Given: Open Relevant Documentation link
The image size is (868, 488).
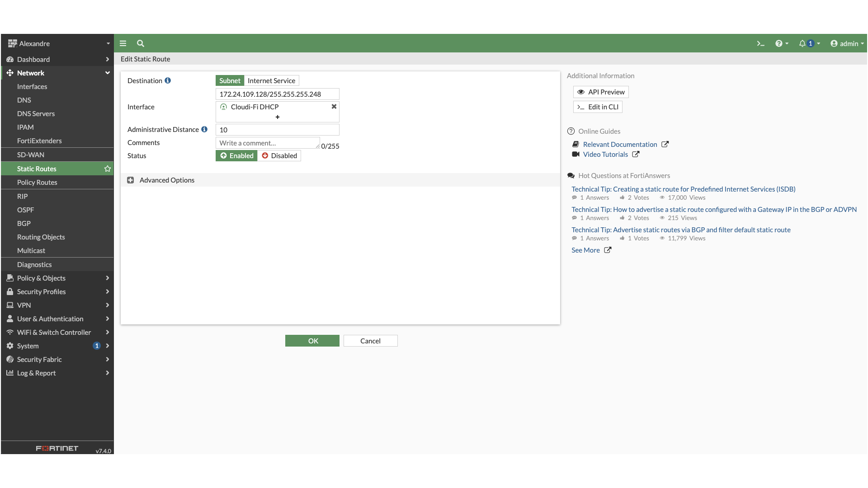Looking at the screenshot, I should point(620,145).
